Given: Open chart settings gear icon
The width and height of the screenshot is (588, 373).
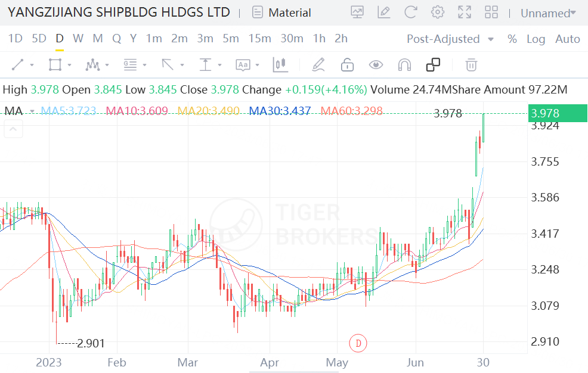Looking at the screenshot, I should tap(438, 13).
